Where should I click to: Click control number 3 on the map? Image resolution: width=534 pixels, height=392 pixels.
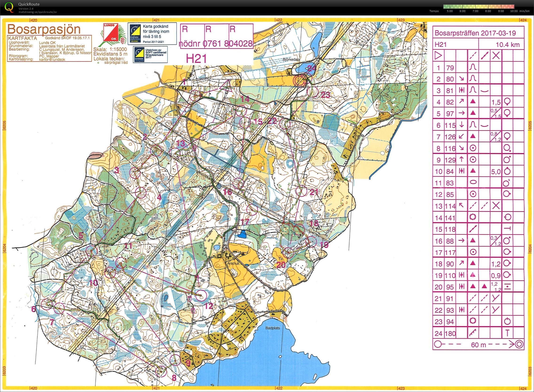pyautogui.click(x=116, y=170)
